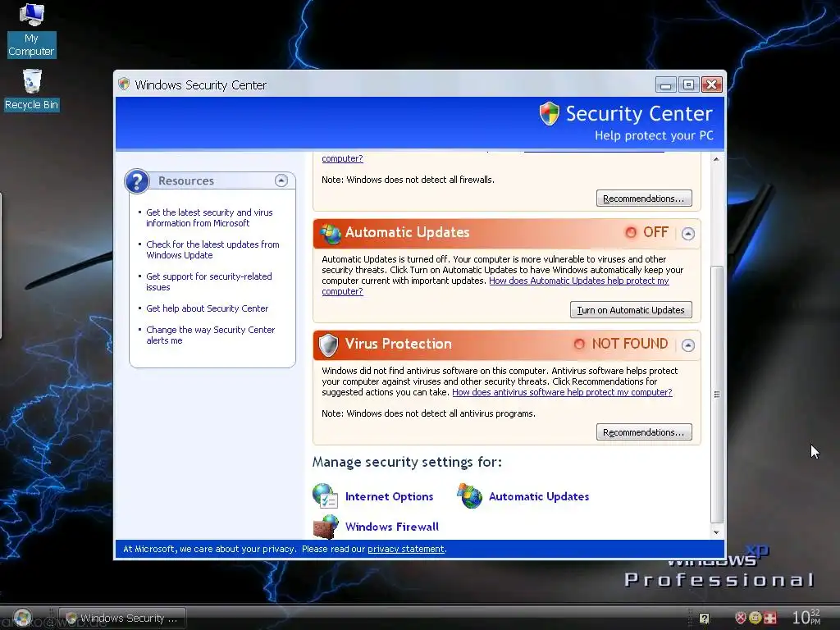
Task: Open 'Change the way Security Center alerts me'
Action: pos(210,335)
